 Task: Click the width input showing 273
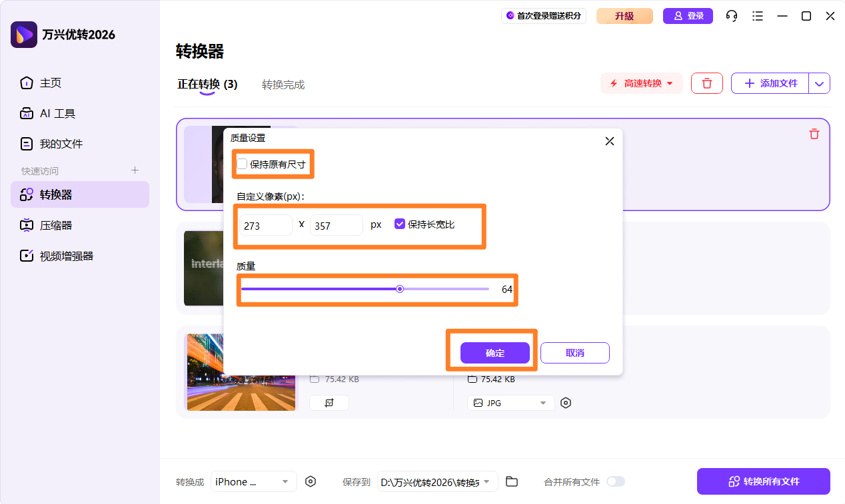[265, 225]
